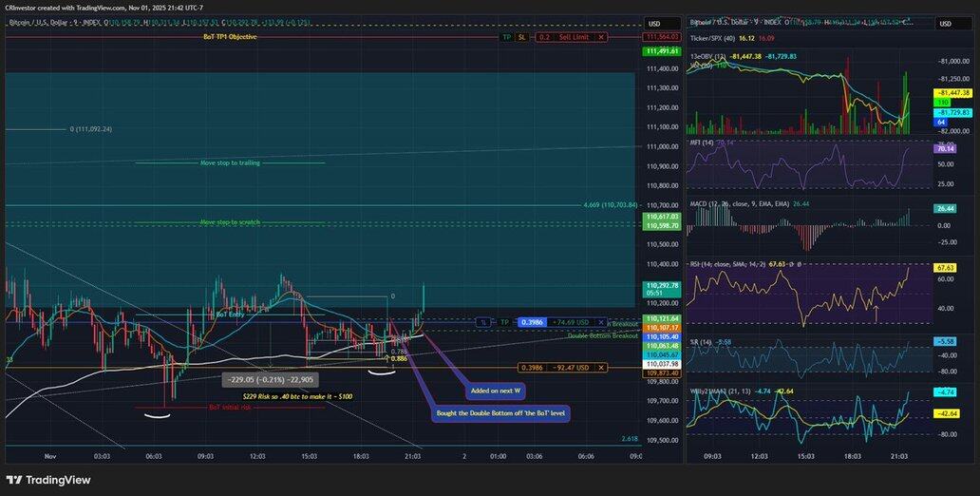This screenshot has height=496, width=980.
Task: Cancel the Sell Limit order with its X
Action: pos(602,37)
